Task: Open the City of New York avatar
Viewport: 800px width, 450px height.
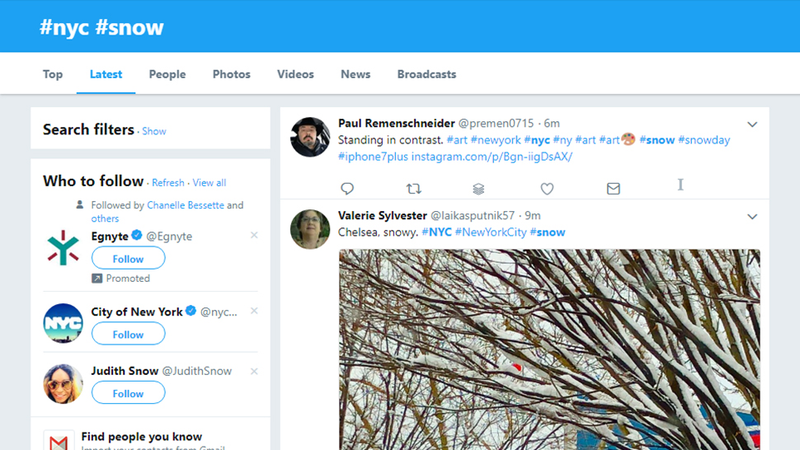Action: click(63, 323)
